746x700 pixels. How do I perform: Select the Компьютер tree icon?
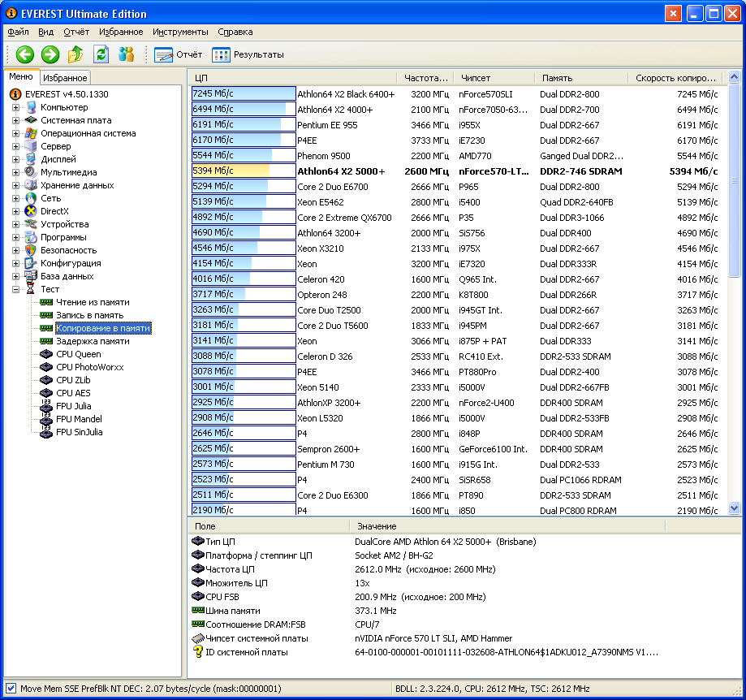pos(31,107)
